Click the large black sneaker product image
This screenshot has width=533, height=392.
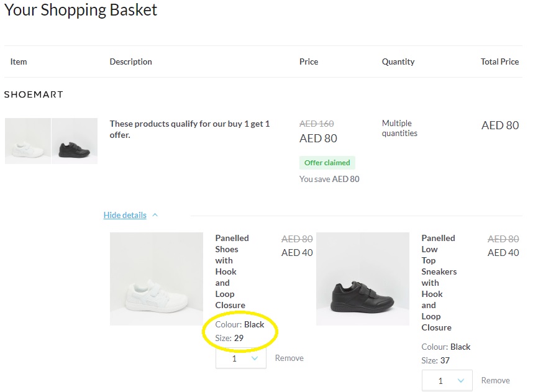[x=363, y=279]
